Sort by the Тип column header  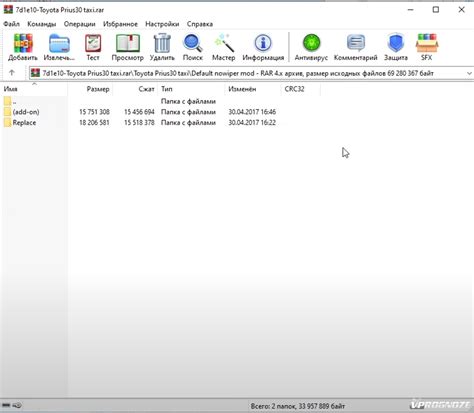pos(191,89)
